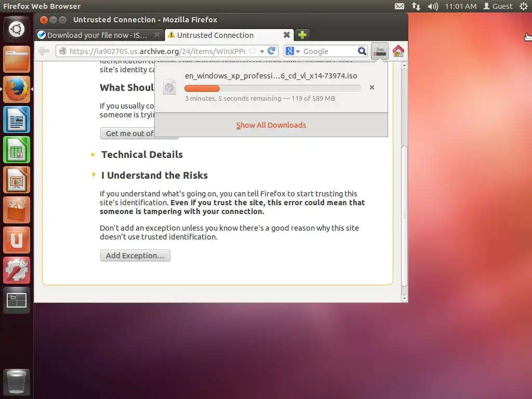Click the Firefox icon in the launcher
The width and height of the screenshot is (532, 399).
(x=16, y=89)
